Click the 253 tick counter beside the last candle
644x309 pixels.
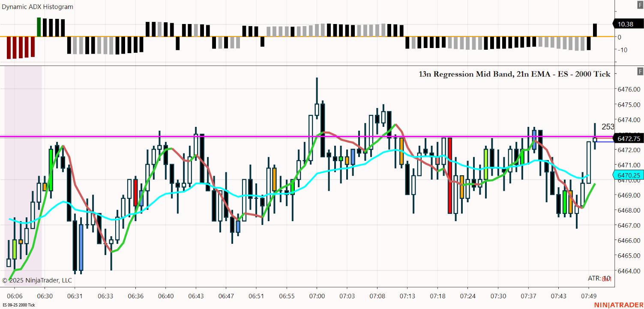point(608,127)
